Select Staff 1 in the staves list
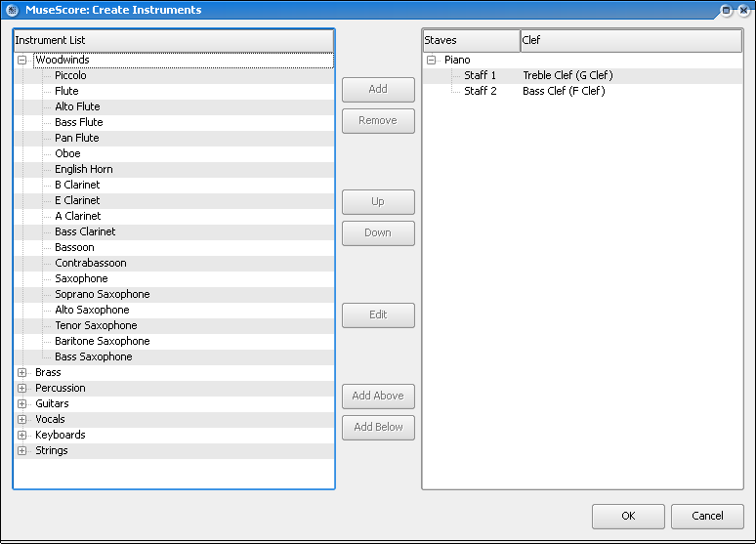 tap(480, 75)
